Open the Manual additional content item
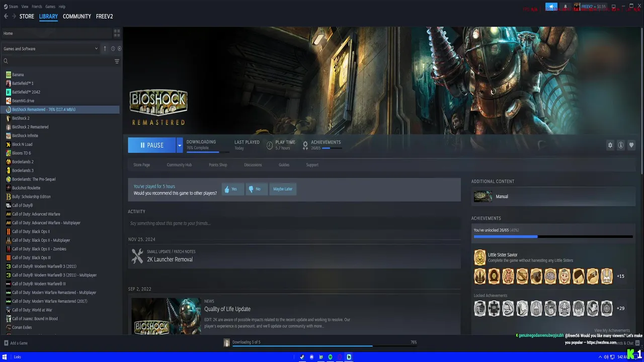Screen dimensions: 644x362 [553, 197]
